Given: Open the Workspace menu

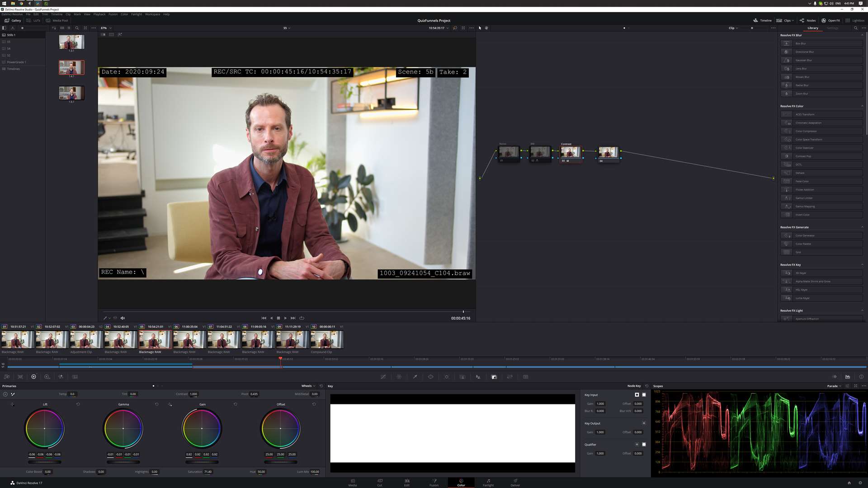Looking at the screenshot, I should [152, 14].
